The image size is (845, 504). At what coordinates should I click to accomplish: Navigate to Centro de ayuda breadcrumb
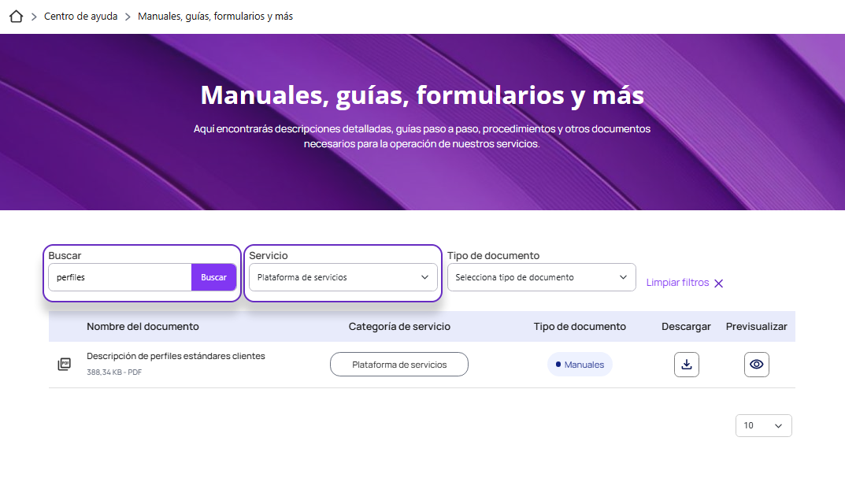(81, 15)
